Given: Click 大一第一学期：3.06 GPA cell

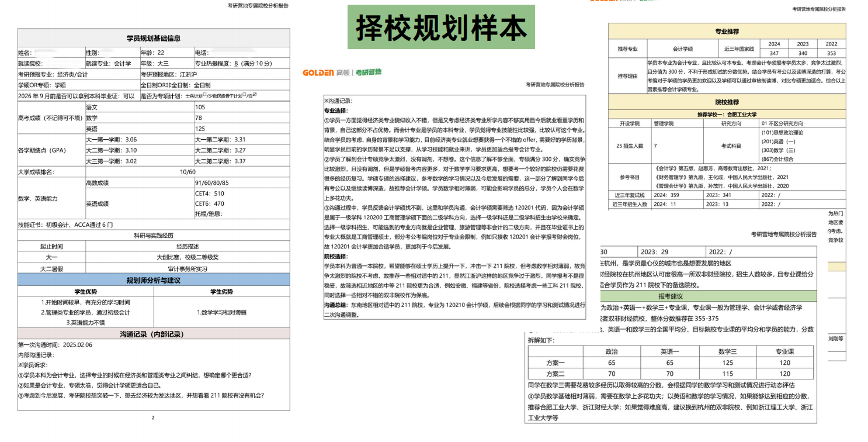Looking at the screenshot, I should 139,139.
